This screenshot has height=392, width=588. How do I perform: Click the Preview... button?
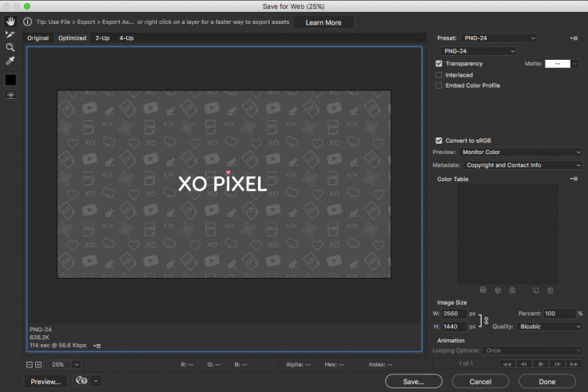(x=46, y=382)
